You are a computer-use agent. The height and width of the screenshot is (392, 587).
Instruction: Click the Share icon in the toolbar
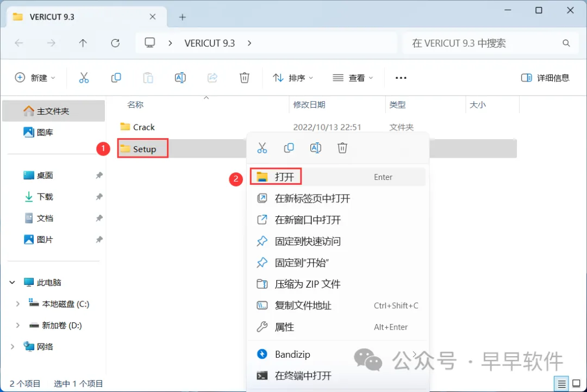(213, 78)
